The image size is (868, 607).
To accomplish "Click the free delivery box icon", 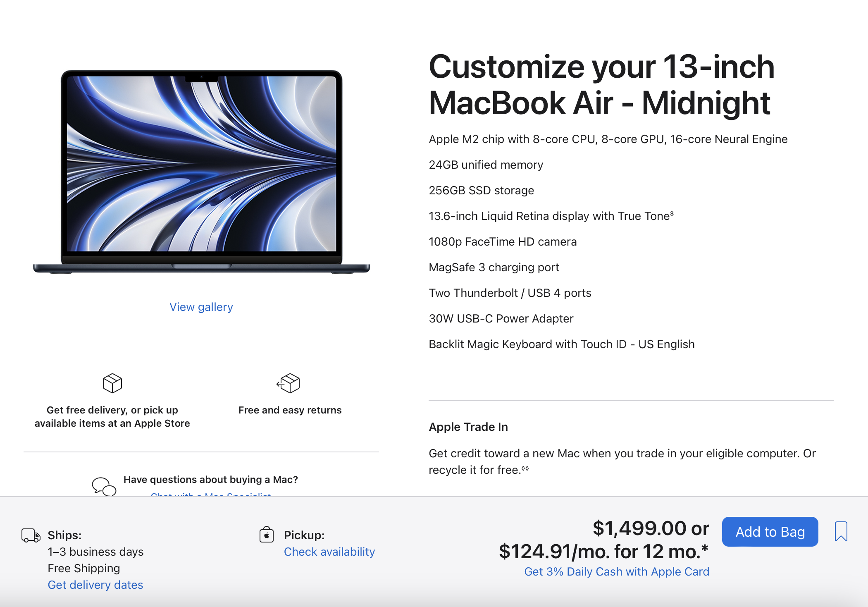I will 112,383.
